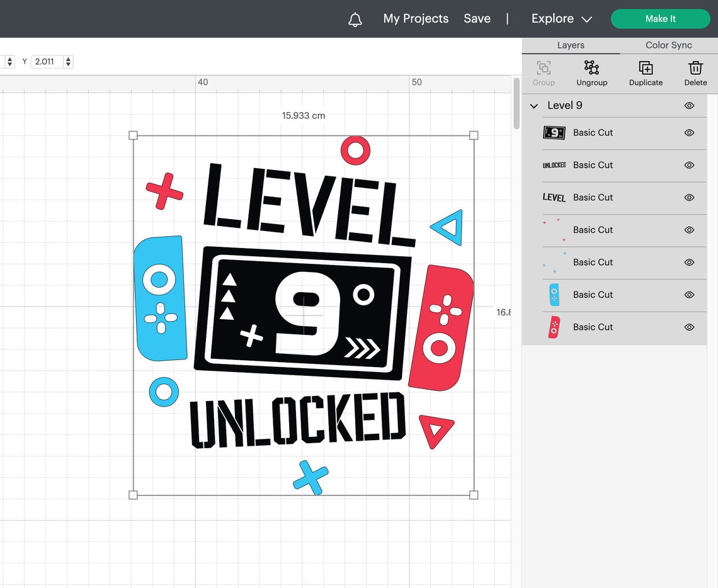Hide the entire Level 9 group

tap(688, 105)
